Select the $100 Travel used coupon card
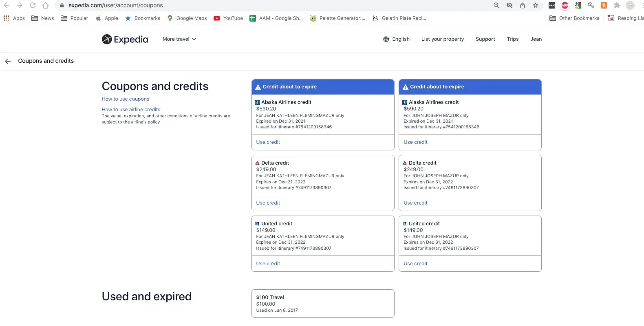 pyautogui.click(x=323, y=304)
